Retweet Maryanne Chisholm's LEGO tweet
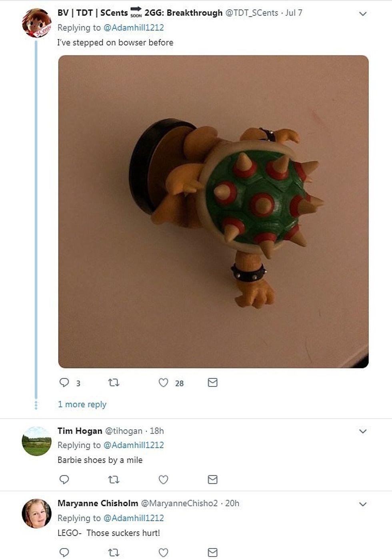392x559 pixels. click(114, 553)
